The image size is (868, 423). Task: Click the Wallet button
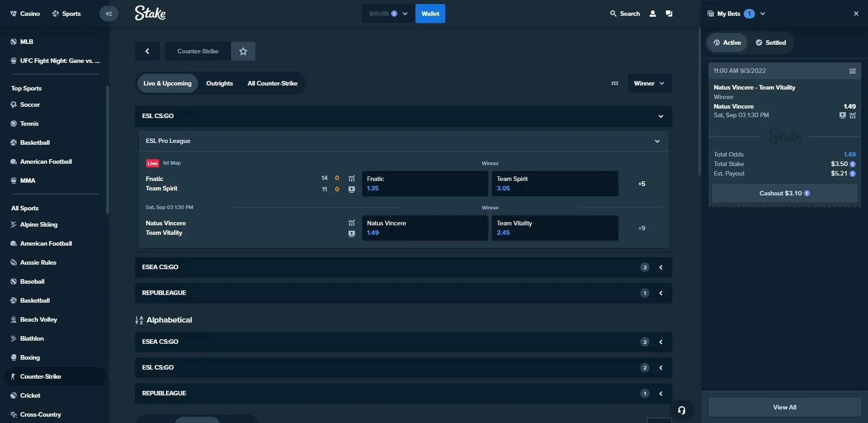pyautogui.click(x=430, y=14)
